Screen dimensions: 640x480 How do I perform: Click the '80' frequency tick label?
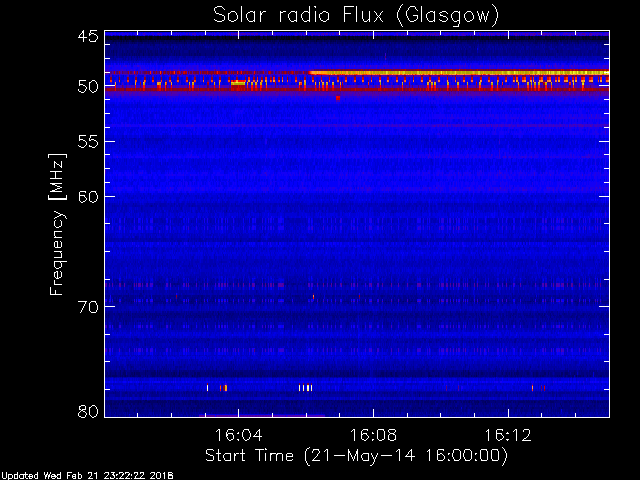click(x=88, y=411)
